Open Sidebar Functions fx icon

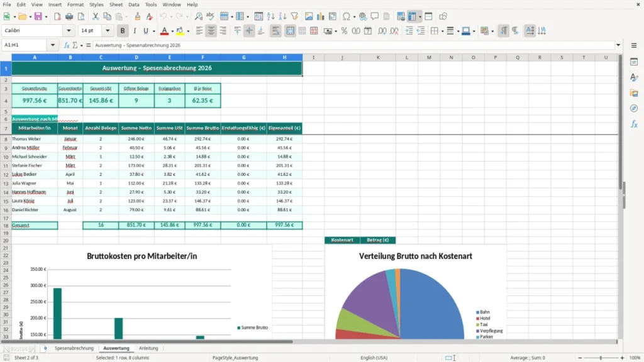pos(634,124)
